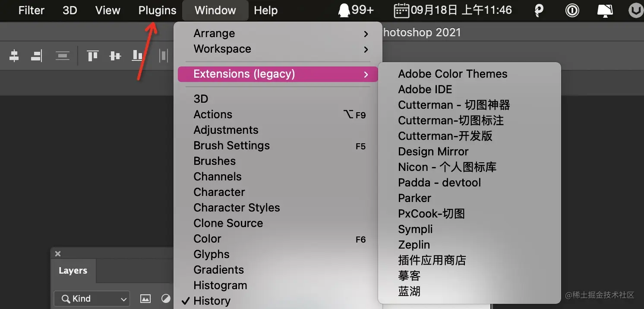The height and width of the screenshot is (309, 644).
Task: Open the 3D menu in the menu bar
Action: click(x=70, y=10)
